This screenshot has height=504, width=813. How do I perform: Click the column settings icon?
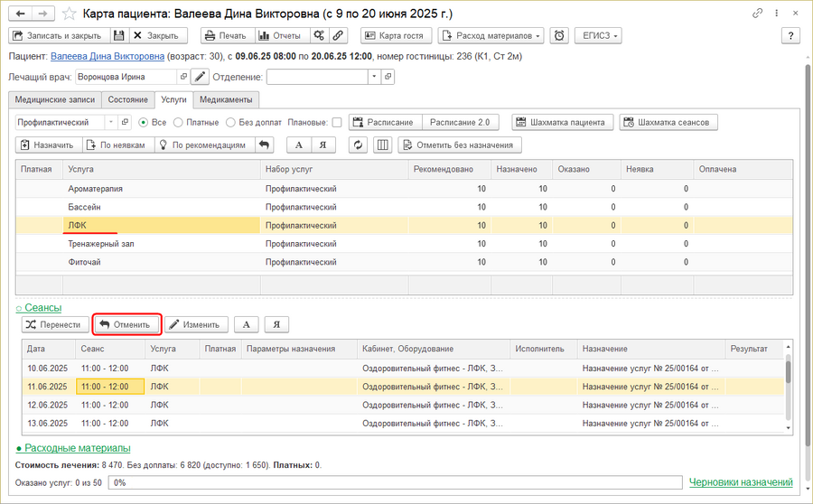coord(383,145)
